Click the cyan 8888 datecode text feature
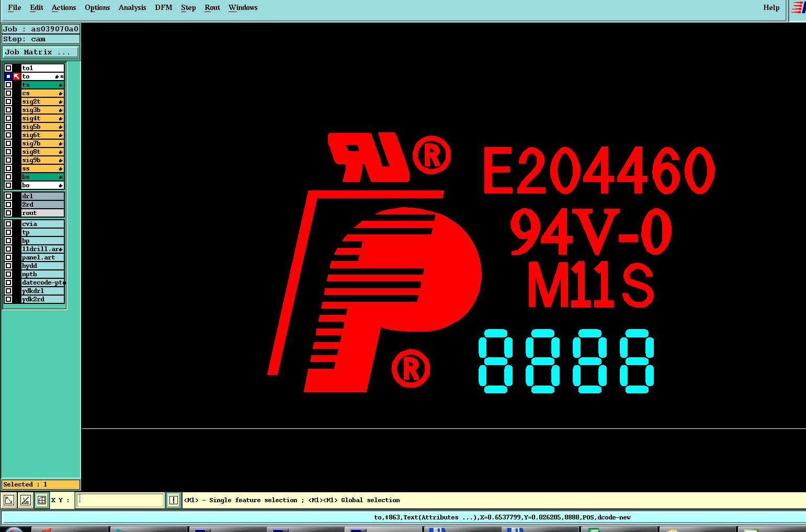Viewport: 806px width, 532px height. (566, 361)
